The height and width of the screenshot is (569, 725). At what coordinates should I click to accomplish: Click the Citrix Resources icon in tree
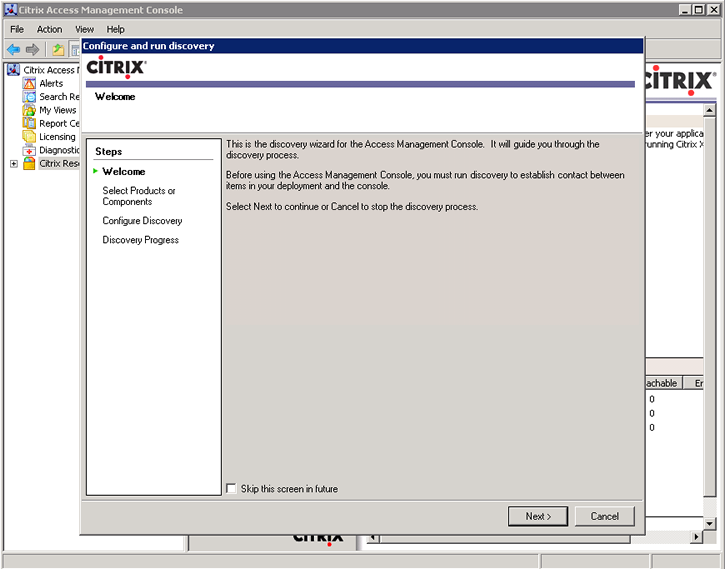(29, 164)
